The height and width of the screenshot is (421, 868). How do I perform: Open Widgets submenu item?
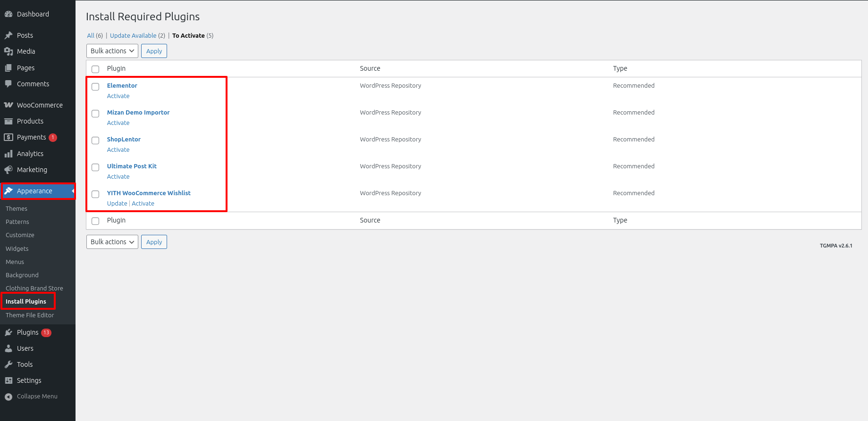tap(17, 248)
